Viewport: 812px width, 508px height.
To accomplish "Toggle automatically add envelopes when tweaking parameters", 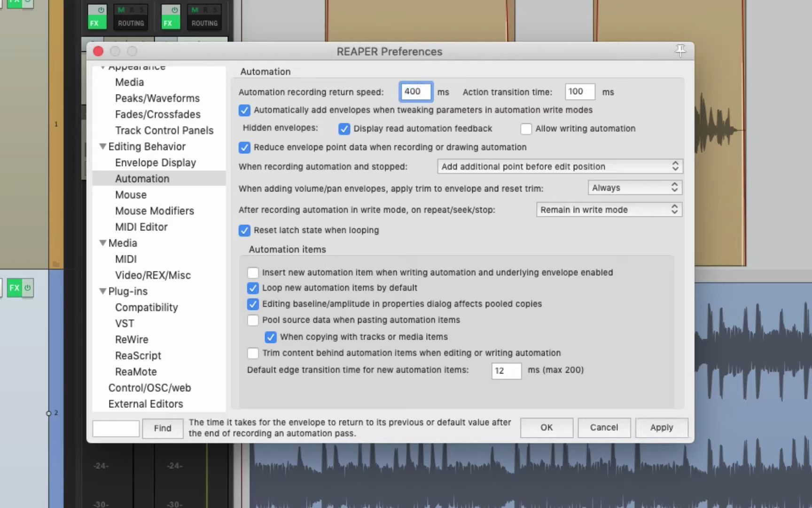I will pyautogui.click(x=244, y=110).
